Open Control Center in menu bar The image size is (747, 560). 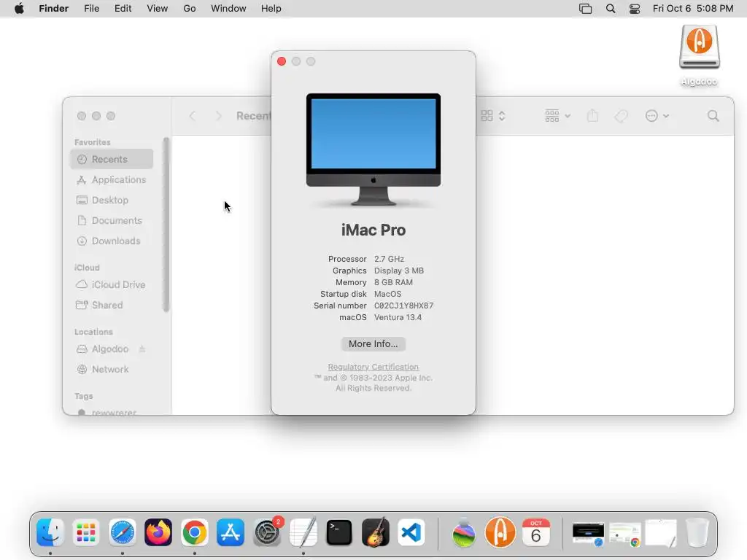pyautogui.click(x=635, y=9)
